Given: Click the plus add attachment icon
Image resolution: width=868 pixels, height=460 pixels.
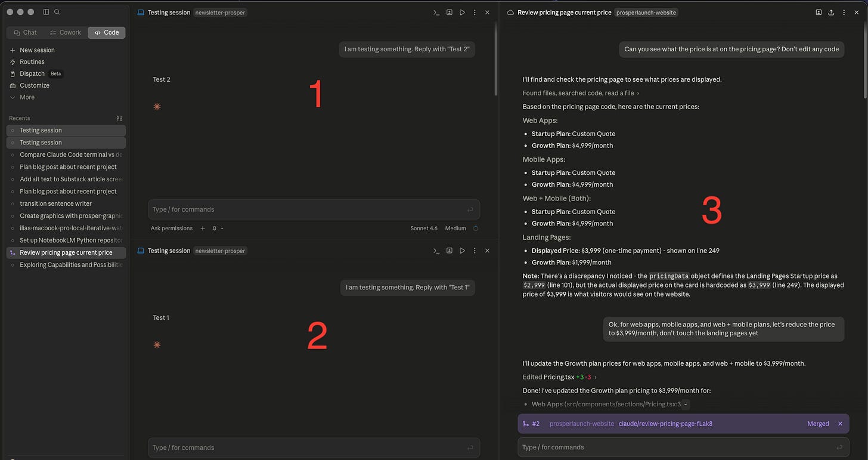Looking at the screenshot, I should pos(203,228).
